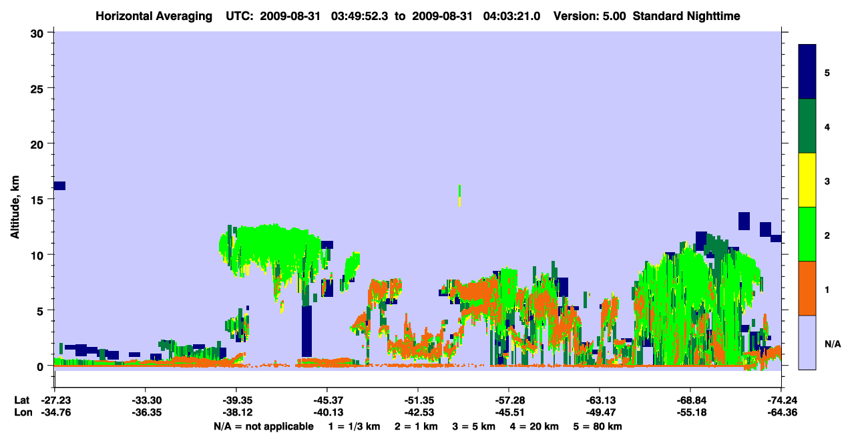The height and width of the screenshot is (445, 868).
Task: Click the longitude value '-45.51'
Action: [x=509, y=413]
